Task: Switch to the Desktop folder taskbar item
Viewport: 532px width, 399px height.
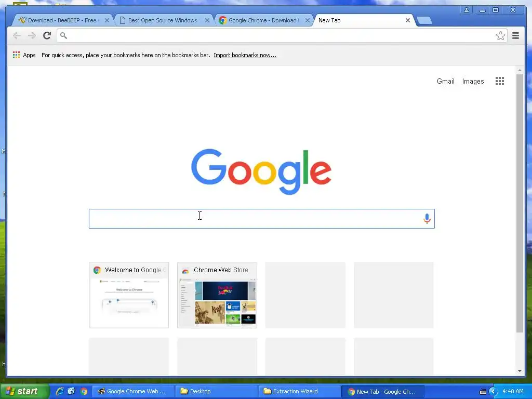Action: [216, 392]
